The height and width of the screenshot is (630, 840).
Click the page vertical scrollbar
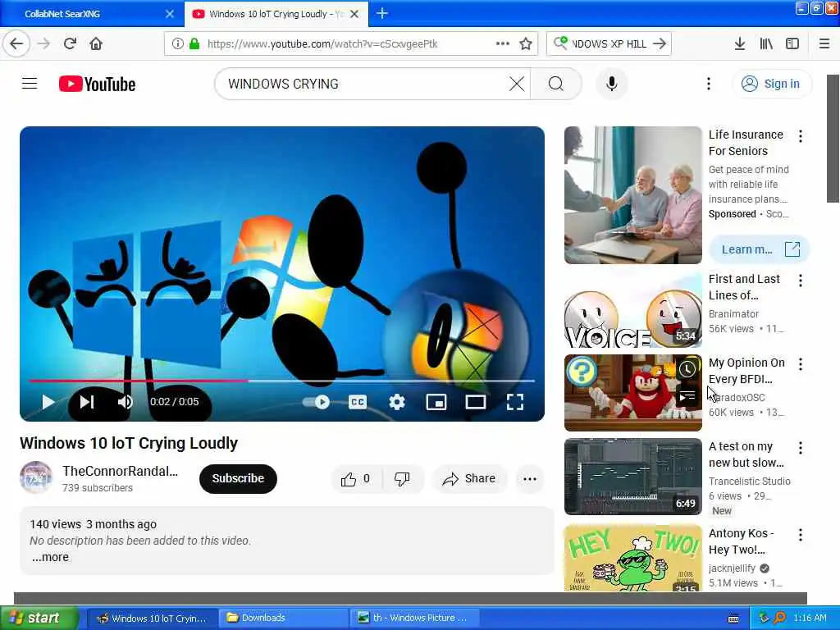(833, 138)
